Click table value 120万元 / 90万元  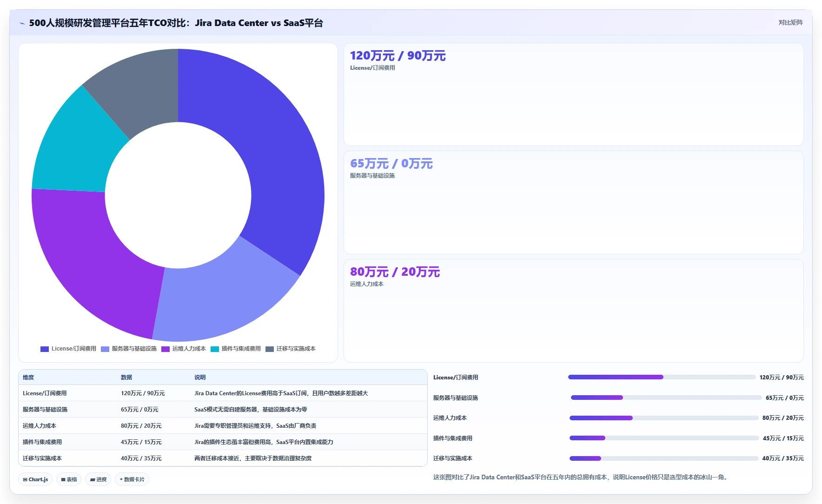click(x=143, y=393)
